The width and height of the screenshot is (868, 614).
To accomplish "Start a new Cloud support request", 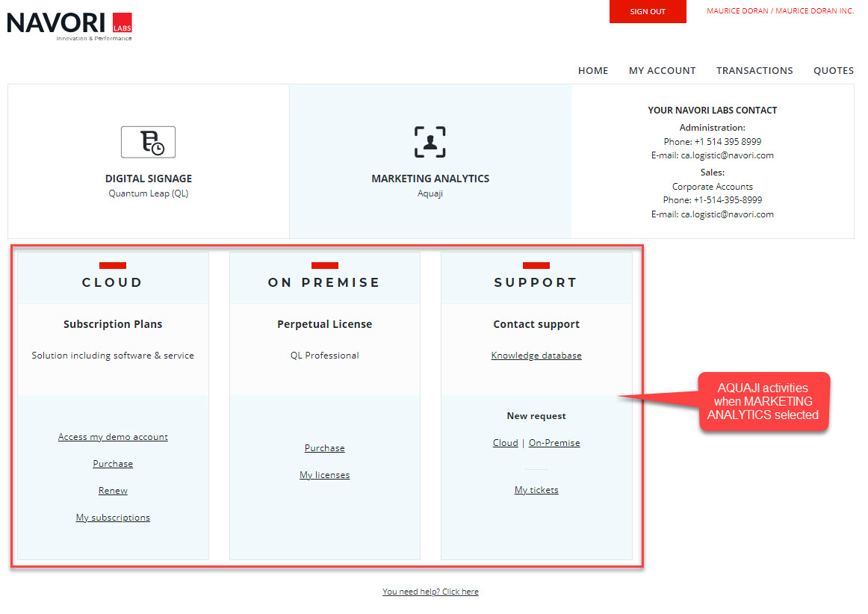I will tap(506, 443).
